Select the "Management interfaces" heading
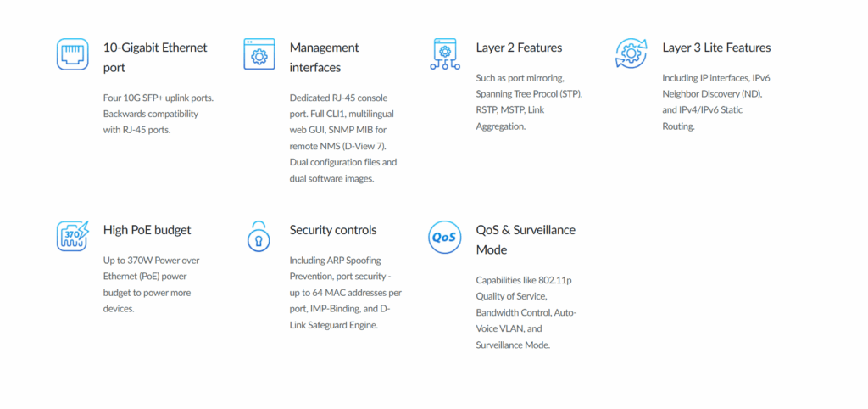 (325, 58)
